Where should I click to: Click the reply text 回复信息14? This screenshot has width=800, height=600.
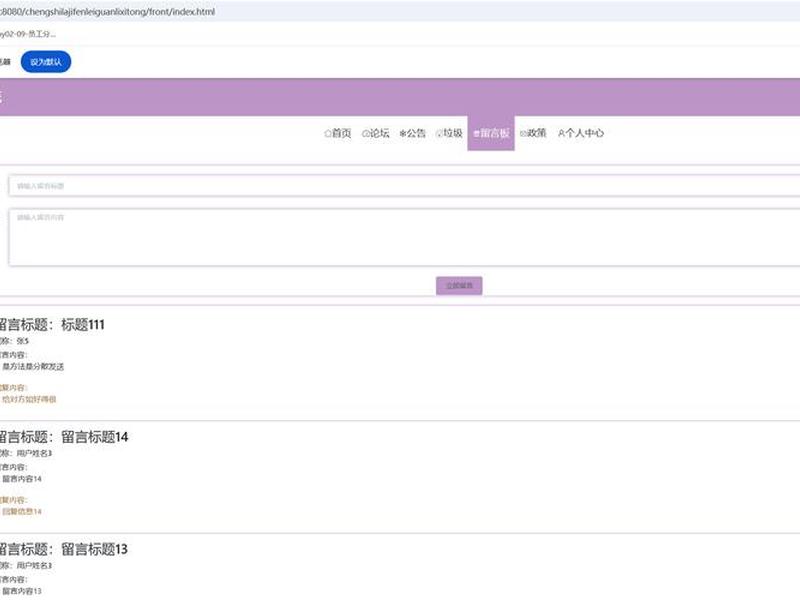pyautogui.click(x=22, y=511)
